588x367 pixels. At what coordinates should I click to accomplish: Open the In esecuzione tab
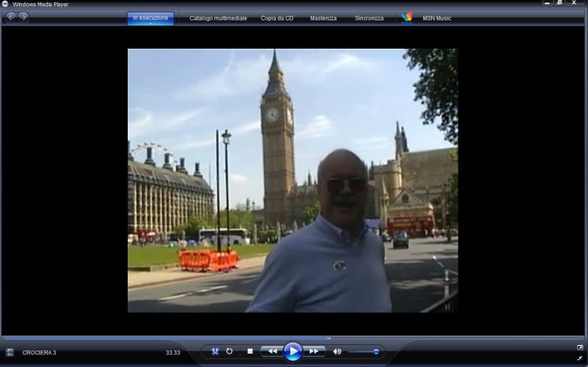click(151, 17)
